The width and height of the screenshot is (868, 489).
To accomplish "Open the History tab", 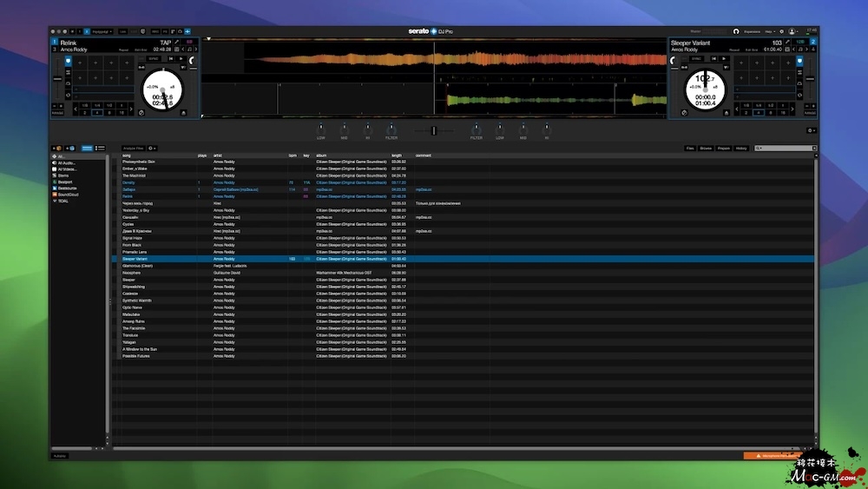I will point(741,149).
